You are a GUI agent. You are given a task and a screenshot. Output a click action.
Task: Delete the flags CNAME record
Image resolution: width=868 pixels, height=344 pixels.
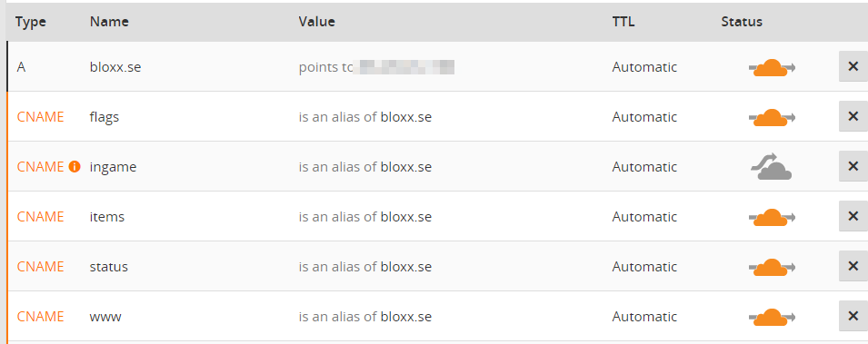point(853,116)
